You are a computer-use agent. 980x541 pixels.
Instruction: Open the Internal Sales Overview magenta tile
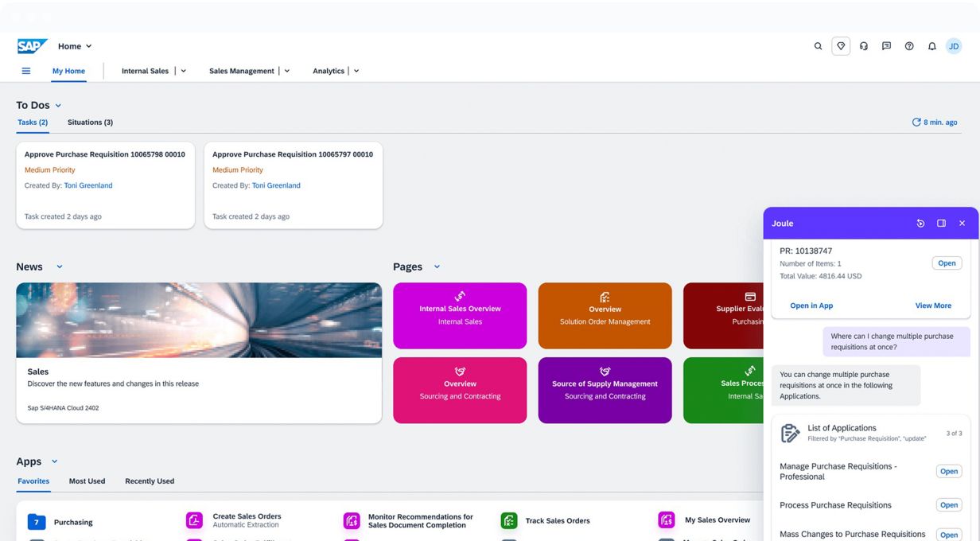point(460,315)
